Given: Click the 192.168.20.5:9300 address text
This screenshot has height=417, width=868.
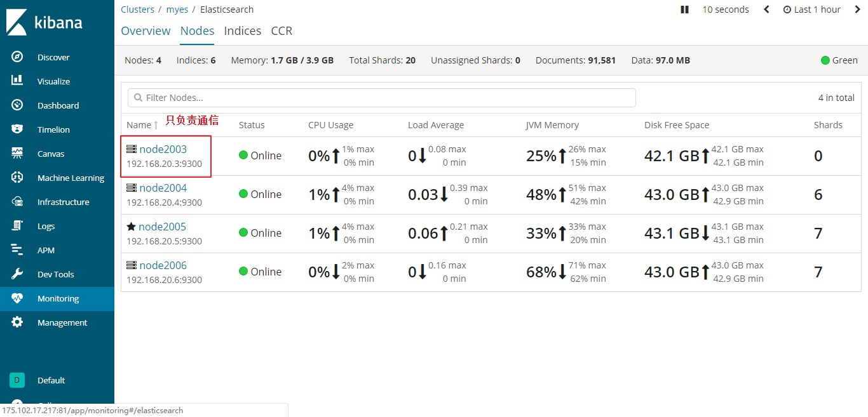Looking at the screenshot, I should click(x=164, y=241).
